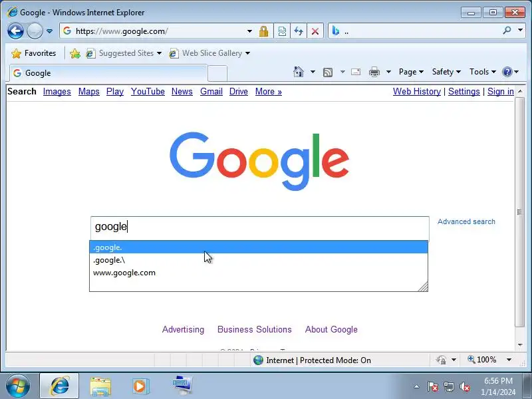Click the Read Mail icon

click(356, 72)
